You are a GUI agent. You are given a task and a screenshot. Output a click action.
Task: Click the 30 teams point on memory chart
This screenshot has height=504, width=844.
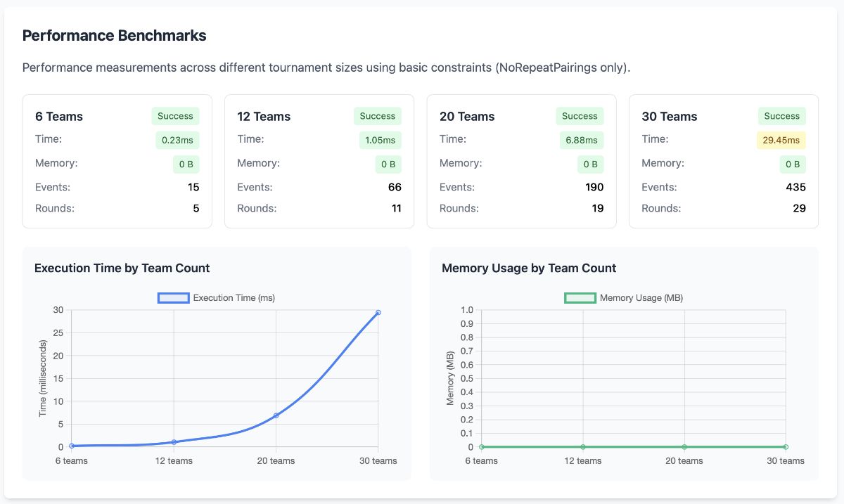click(x=786, y=447)
